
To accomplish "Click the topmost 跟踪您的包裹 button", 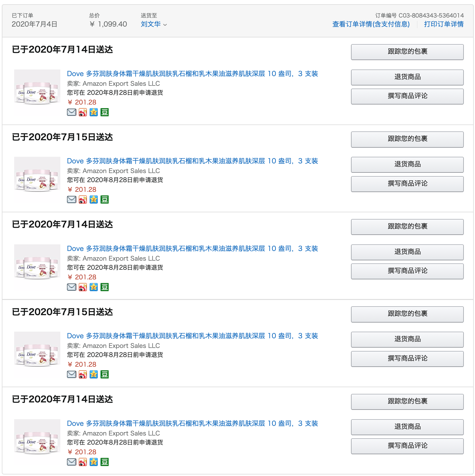I will (x=407, y=52).
